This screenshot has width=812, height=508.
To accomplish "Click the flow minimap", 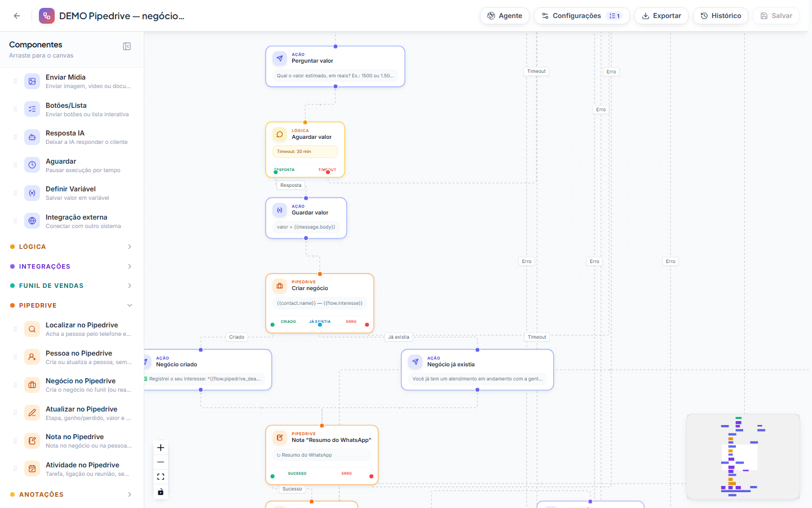I will (743, 457).
